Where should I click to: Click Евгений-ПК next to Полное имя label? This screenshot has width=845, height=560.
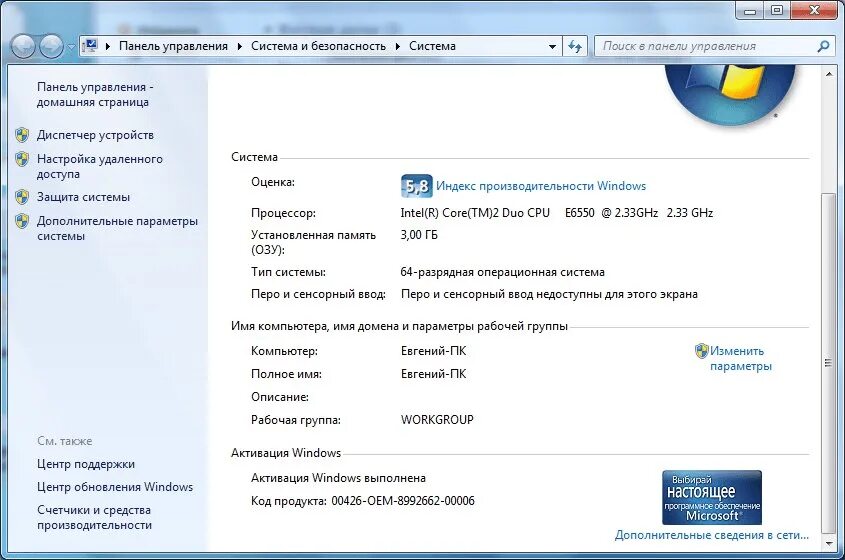pos(434,374)
